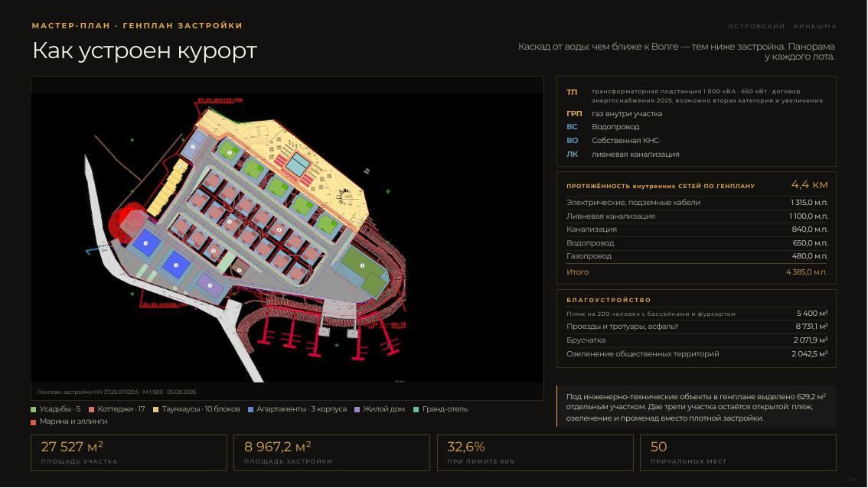Pick the yellow swatch beside Таунхаусы · 10 блоков

[x=155, y=409]
